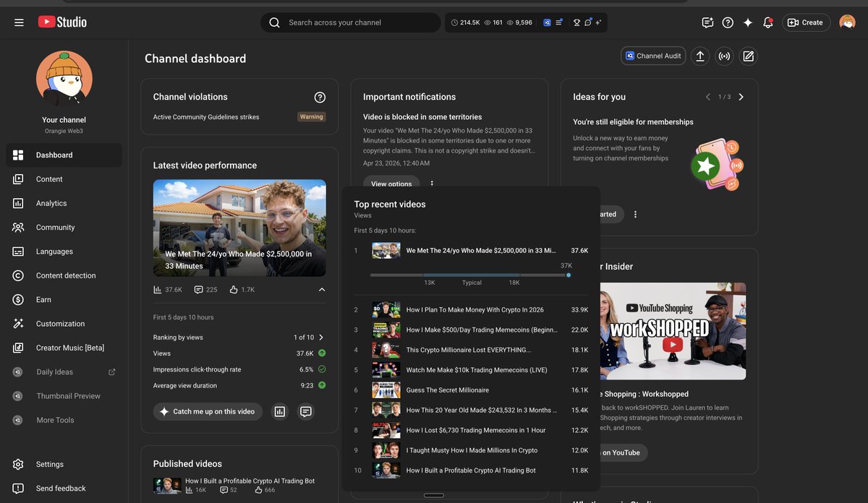Click the chat bubble icon in the stats bar
The image size is (868, 503).
click(x=588, y=22)
